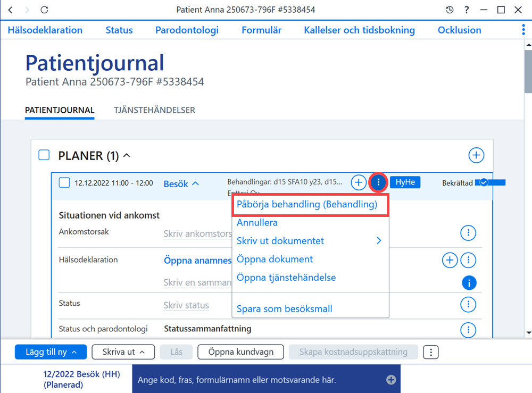Click the reload page icon
The height and width of the screenshot is (393, 532).
point(44,10)
